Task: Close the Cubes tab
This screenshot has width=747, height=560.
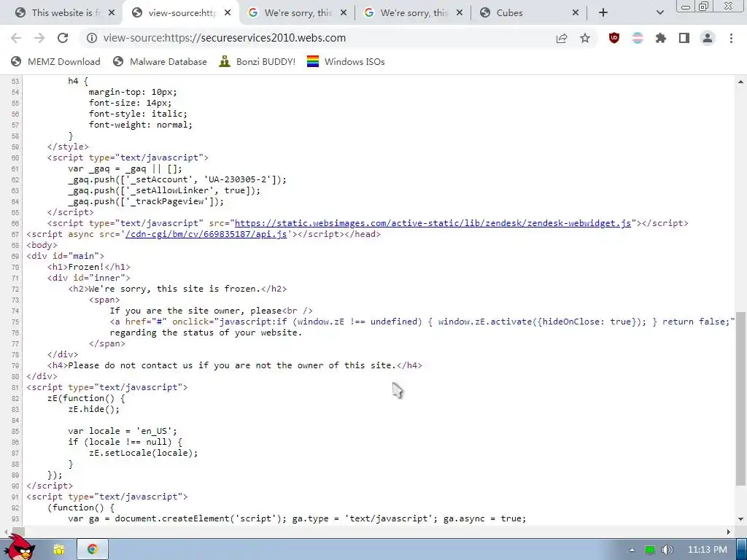Action: (x=576, y=13)
